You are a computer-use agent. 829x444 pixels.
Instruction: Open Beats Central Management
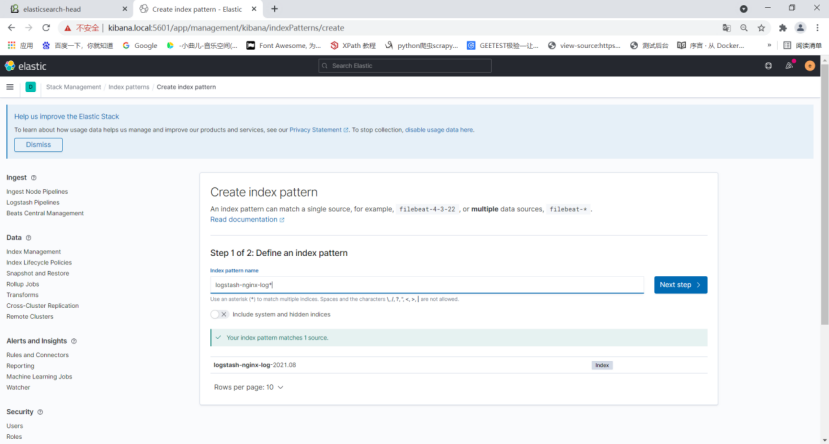click(x=45, y=214)
